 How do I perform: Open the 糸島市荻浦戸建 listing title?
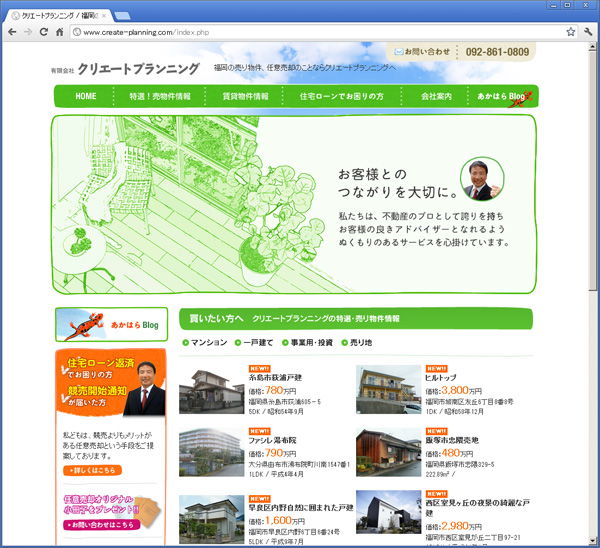[x=275, y=378]
